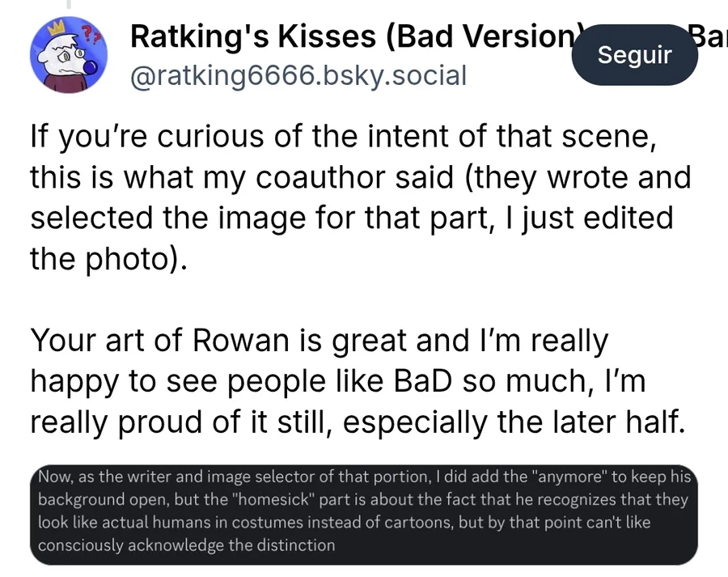The width and height of the screenshot is (728, 577).
Task: Open the @ratking6666.bsky.social handle link
Action: (x=298, y=76)
